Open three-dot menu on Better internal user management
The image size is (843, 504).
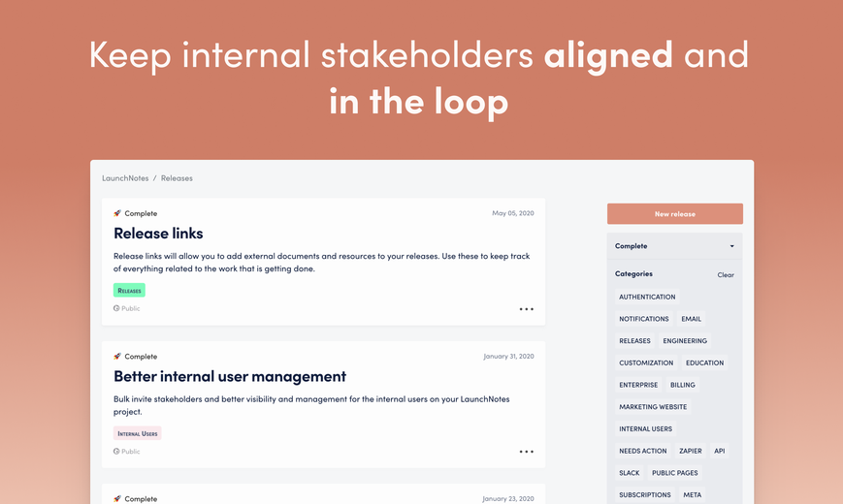(x=527, y=452)
